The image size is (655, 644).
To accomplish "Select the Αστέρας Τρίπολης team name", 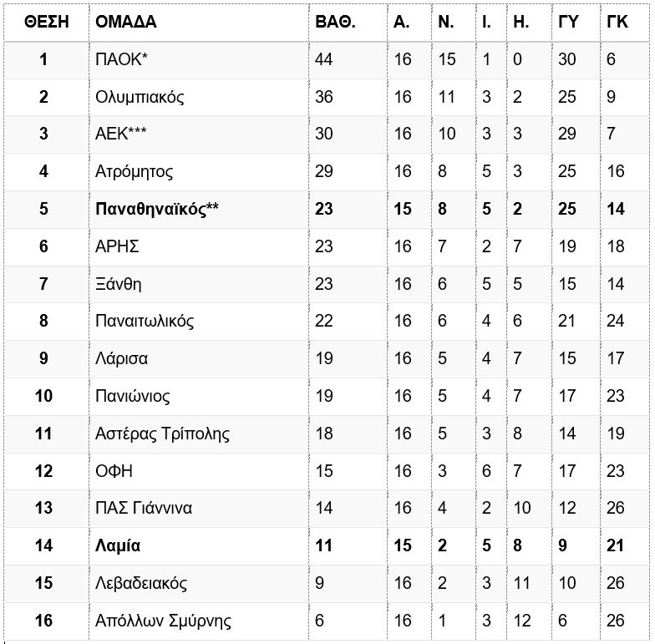I will point(162,434).
